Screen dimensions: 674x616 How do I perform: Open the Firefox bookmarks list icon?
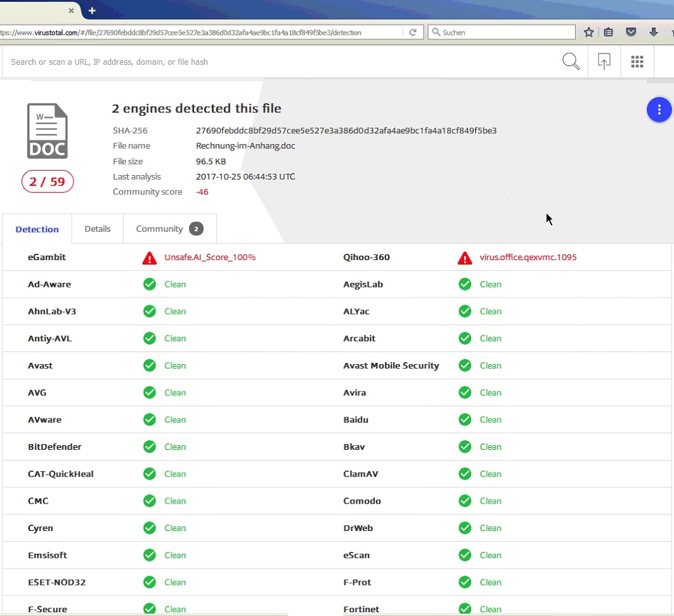point(609,32)
